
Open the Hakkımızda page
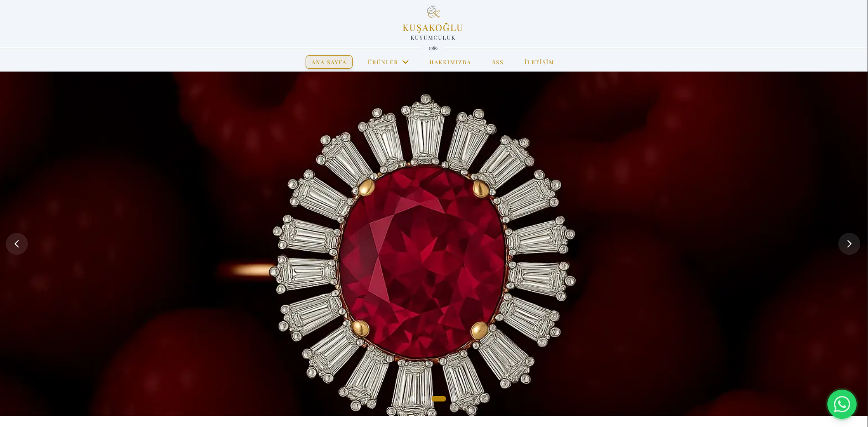pyautogui.click(x=450, y=62)
